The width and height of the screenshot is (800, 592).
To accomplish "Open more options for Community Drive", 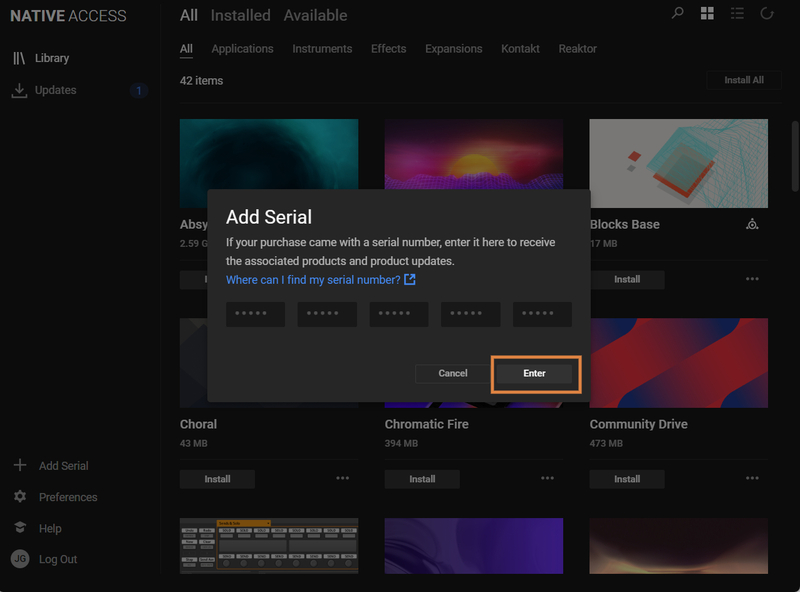I will (752, 478).
